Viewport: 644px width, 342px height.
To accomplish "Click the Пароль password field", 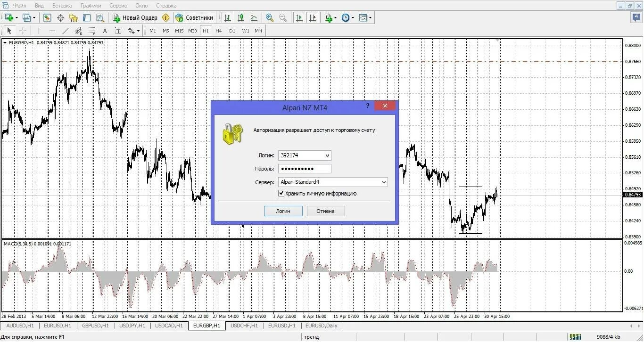I will click(x=305, y=169).
